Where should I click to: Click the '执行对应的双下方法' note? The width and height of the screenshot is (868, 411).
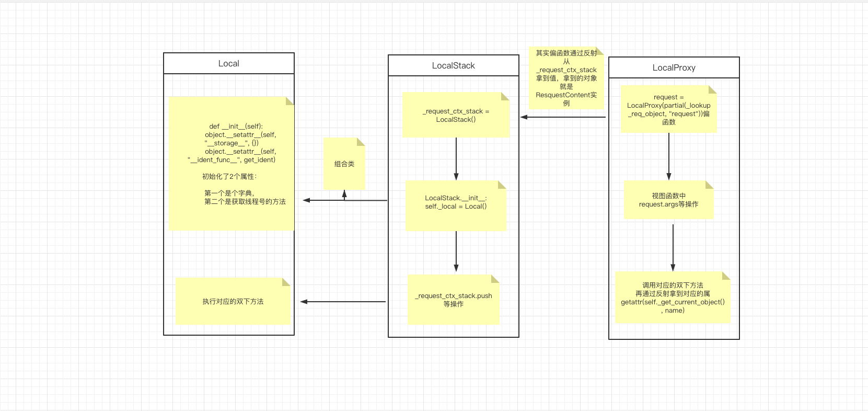233,302
